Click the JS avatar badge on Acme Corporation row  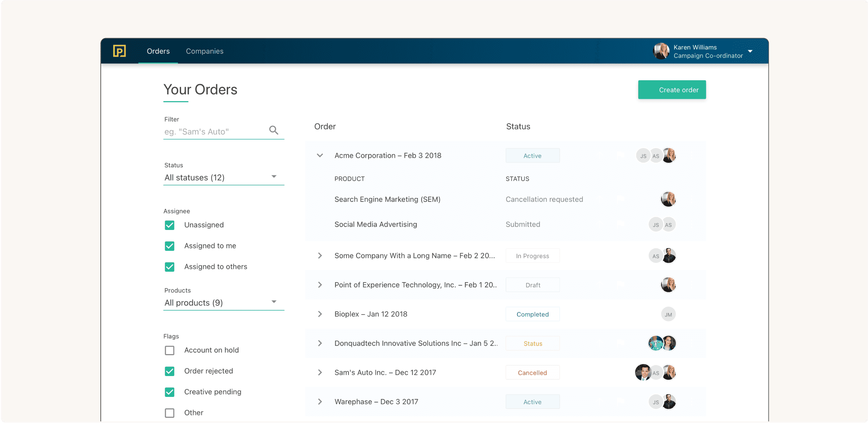[x=643, y=155]
